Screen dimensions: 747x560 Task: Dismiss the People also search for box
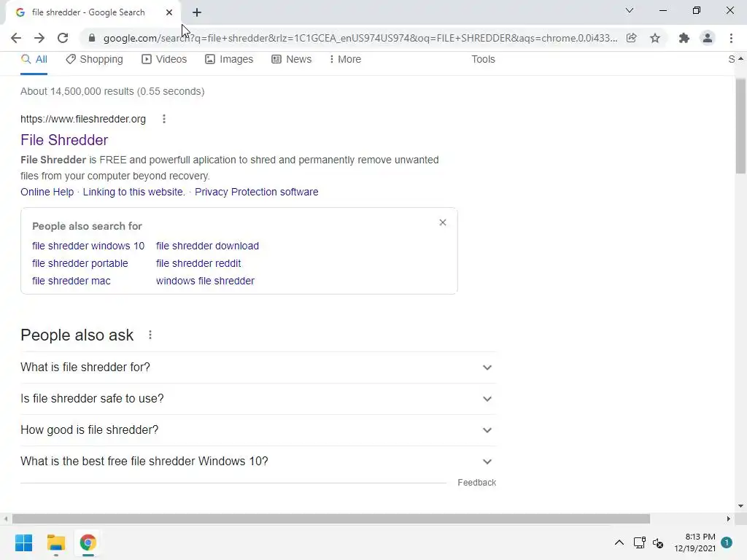[x=443, y=222]
